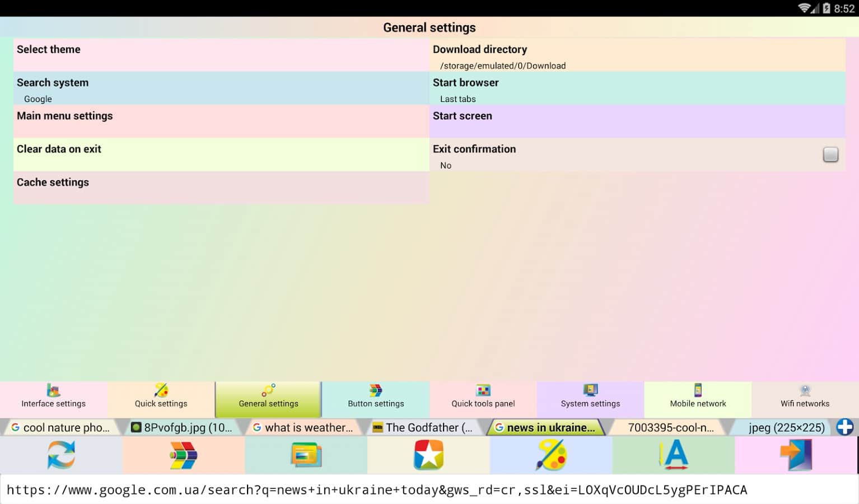Tap the paint palette toolbar icon
This screenshot has height=504, width=859.
click(551, 455)
